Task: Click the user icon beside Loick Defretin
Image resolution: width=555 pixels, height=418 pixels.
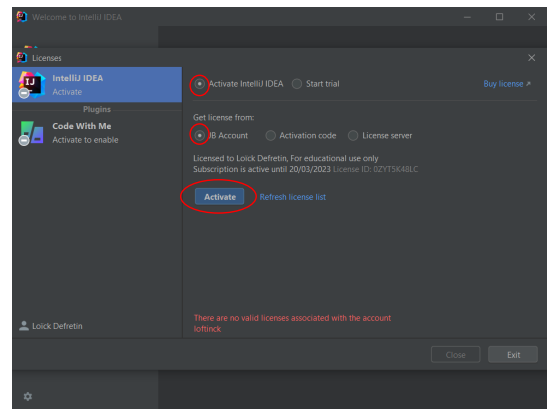Action: tap(24, 326)
